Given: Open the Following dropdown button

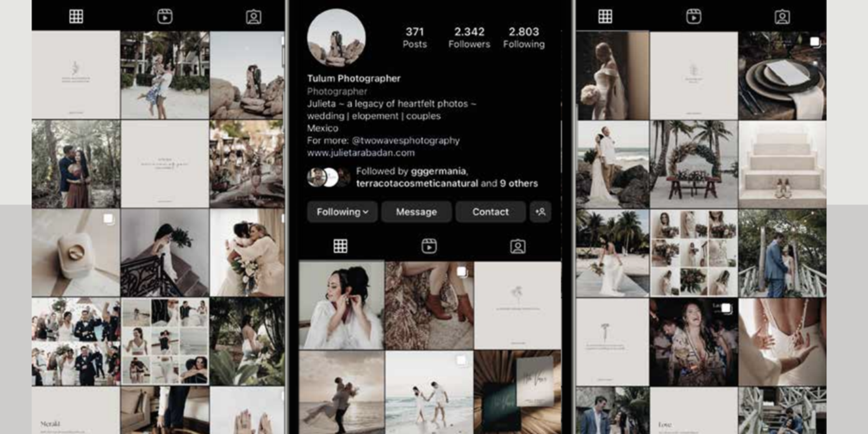Looking at the screenshot, I should pyautogui.click(x=342, y=212).
